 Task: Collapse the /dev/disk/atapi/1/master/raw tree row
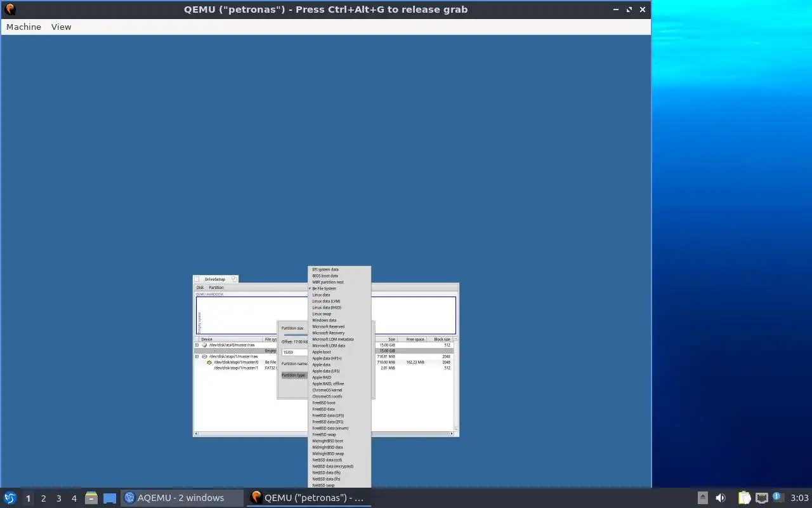[x=197, y=356]
